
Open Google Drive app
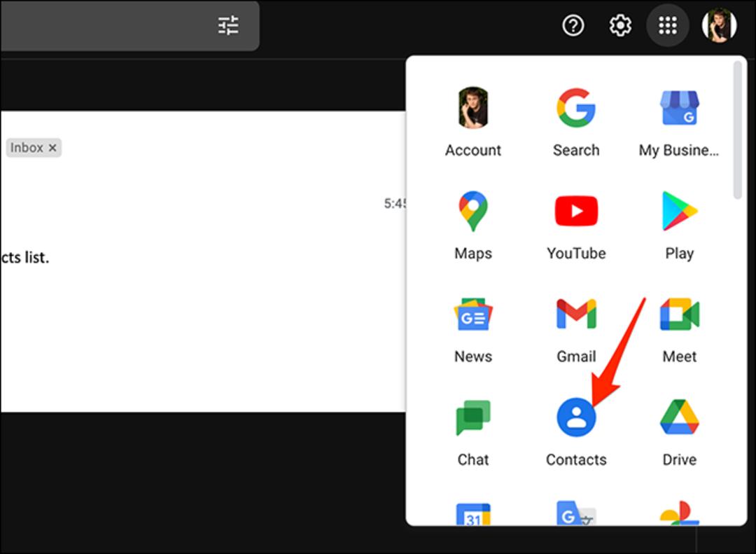pos(679,432)
